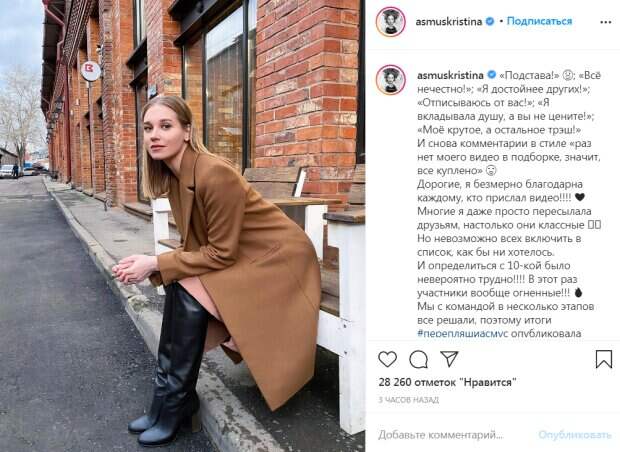Open comments via speech bubble icon
620x452 pixels.
(418, 359)
